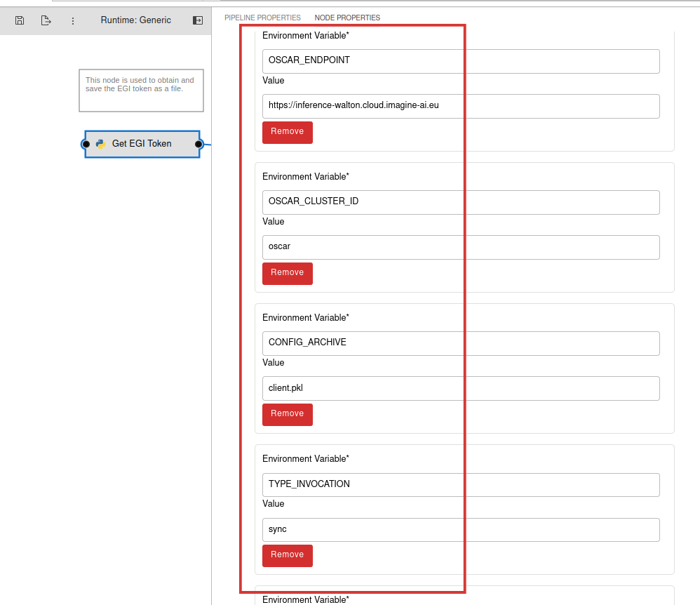This screenshot has height=605, width=700.
Task: Remove the OSCAR_CLUSTER_ID environment variable
Action: [288, 273]
